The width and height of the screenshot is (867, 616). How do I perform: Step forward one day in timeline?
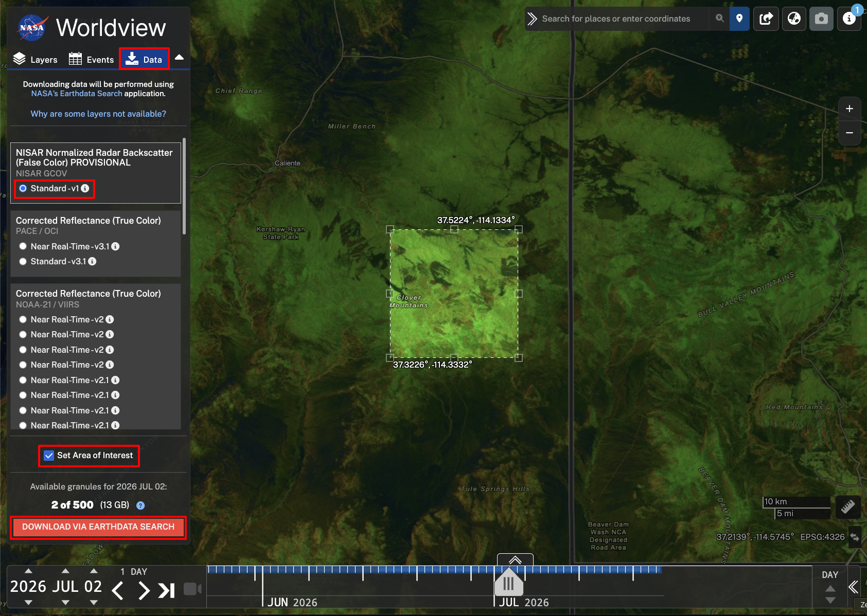tap(144, 590)
